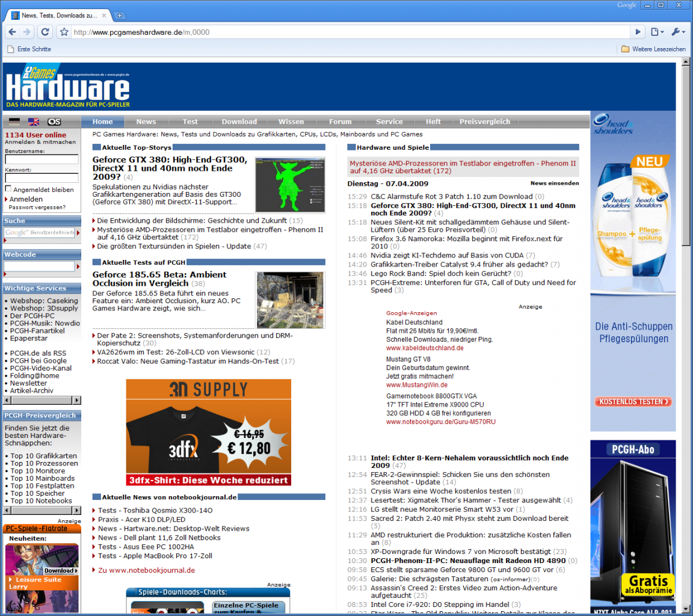Open Webshop: Caseking service link

44,301
